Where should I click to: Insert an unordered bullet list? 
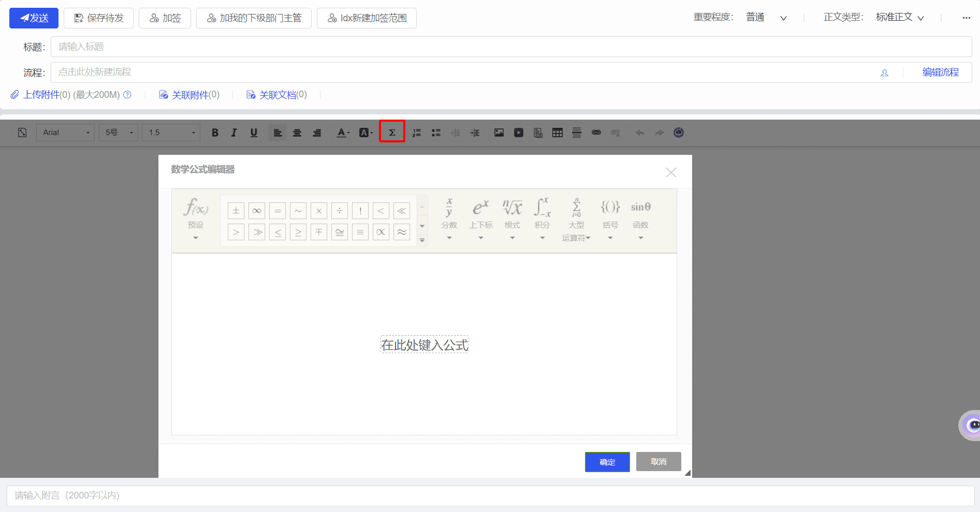(x=436, y=133)
